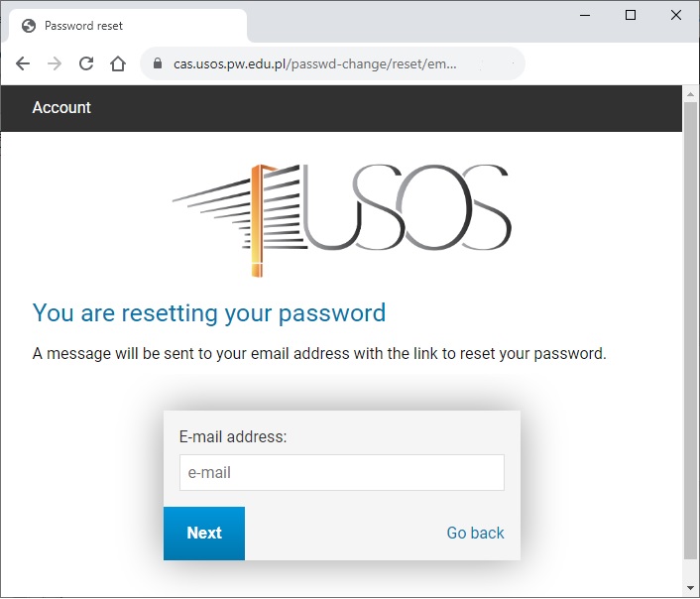Click the browser back arrow
The image size is (700, 599).
pyautogui.click(x=23, y=63)
